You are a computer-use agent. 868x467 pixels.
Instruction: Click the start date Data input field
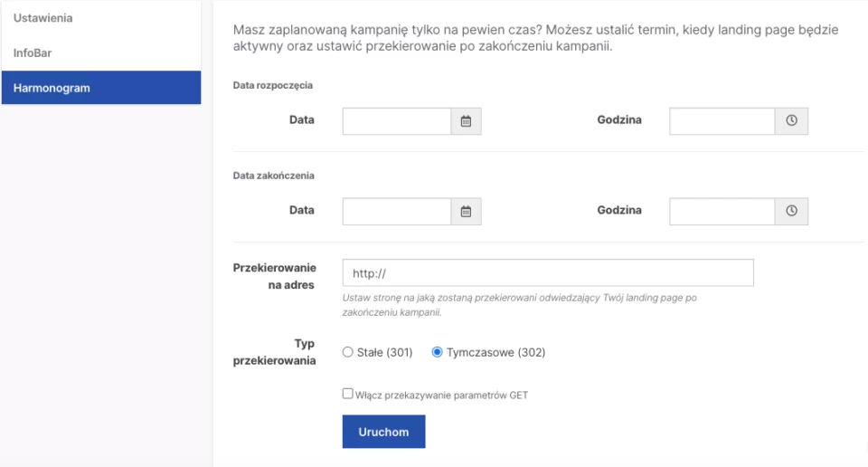pos(396,121)
